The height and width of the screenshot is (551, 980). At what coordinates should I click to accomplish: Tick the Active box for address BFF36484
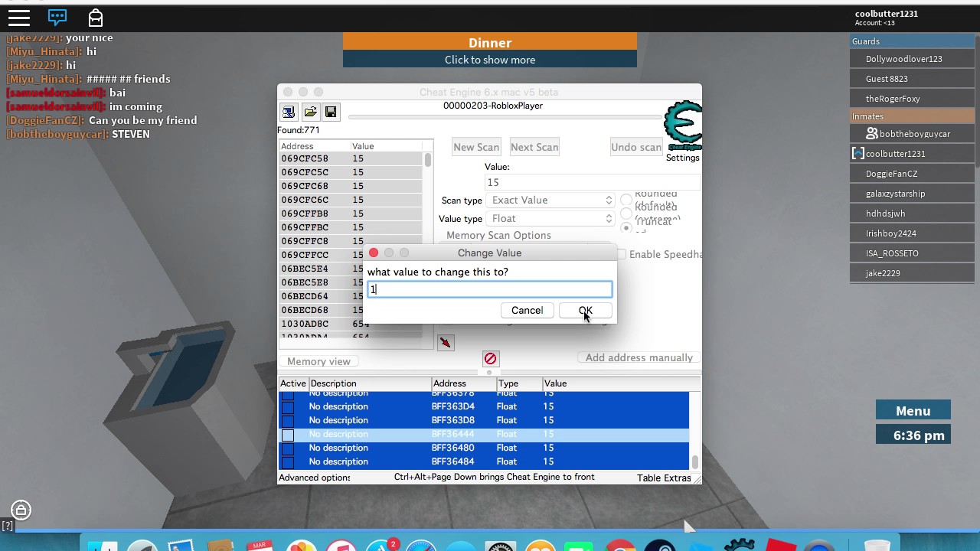click(288, 462)
